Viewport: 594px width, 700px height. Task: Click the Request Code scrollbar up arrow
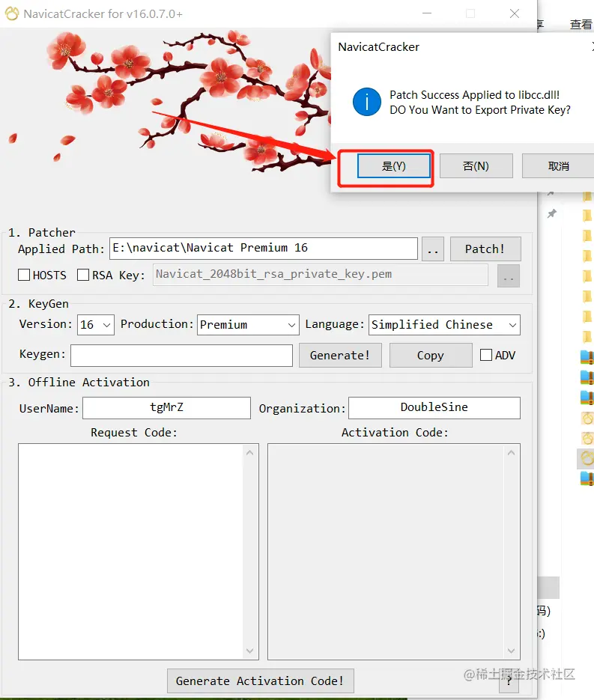coord(250,453)
